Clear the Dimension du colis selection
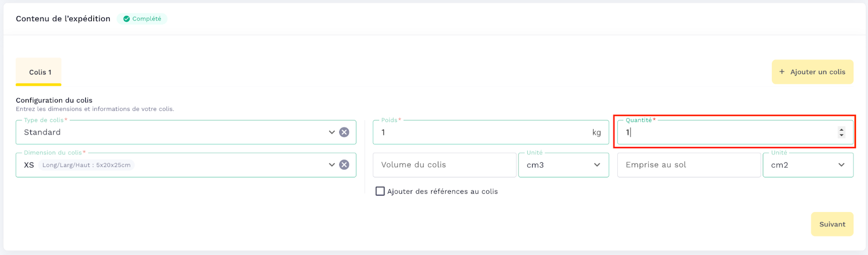The width and height of the screenshot is (868, 255). point(344,165)
